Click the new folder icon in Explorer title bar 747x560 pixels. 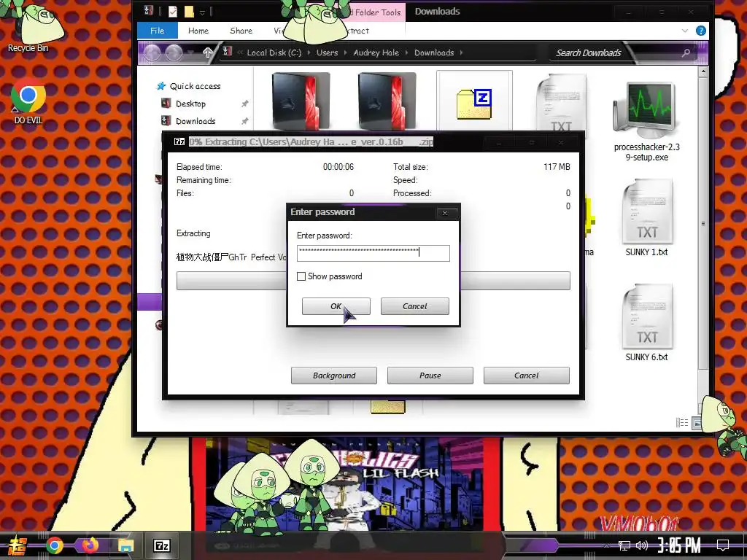pyautogui.click(x=189, y=12)
